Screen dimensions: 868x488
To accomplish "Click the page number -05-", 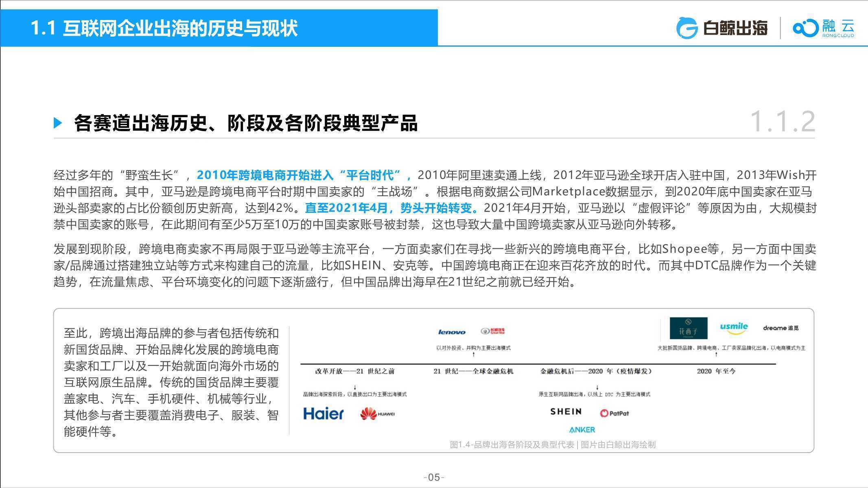I will pos(434,477).
